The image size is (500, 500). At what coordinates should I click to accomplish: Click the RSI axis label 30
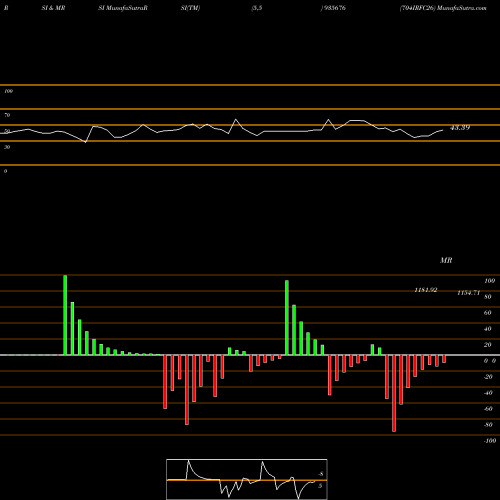(x=7, y=147)
